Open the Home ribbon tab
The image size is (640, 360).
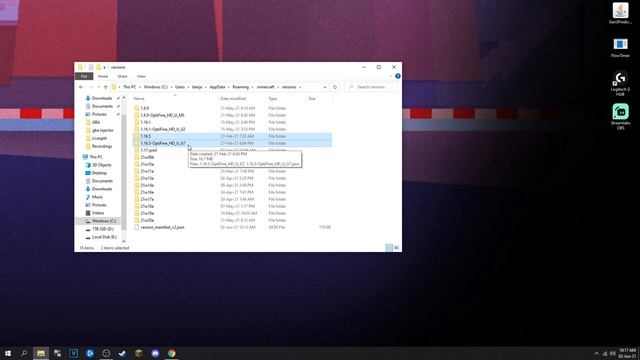[x=103, y=76]
